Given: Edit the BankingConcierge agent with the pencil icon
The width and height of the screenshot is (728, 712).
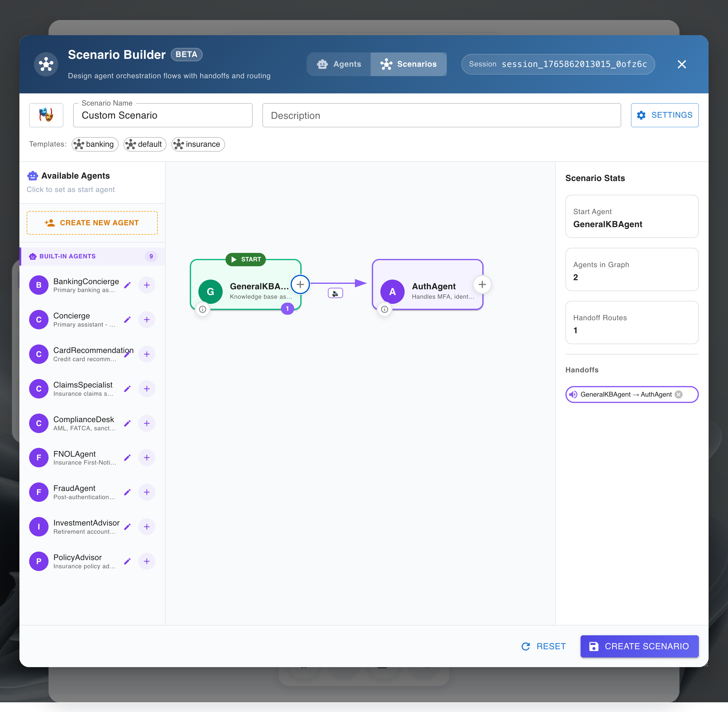Looking at the screenshot, I should point(127,285).
